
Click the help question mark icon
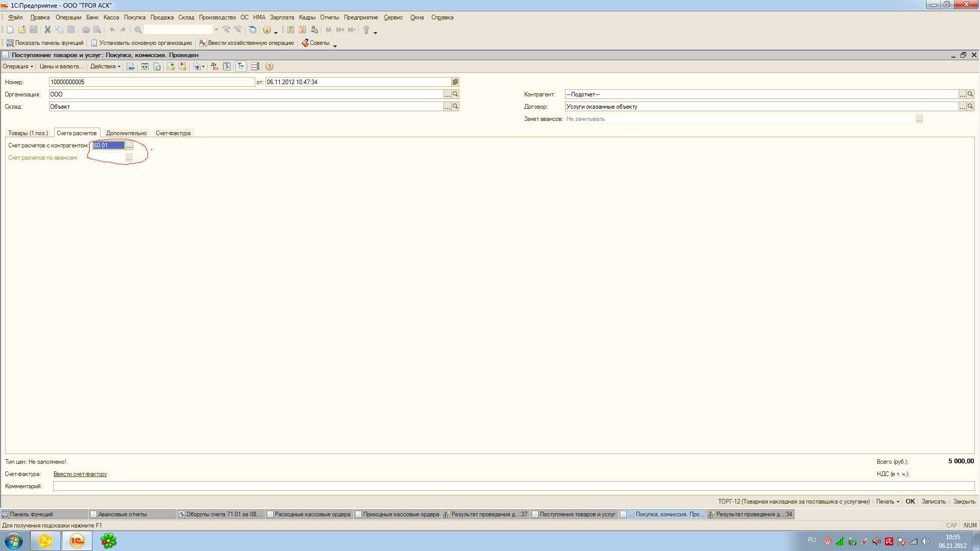tap(269, 66)
